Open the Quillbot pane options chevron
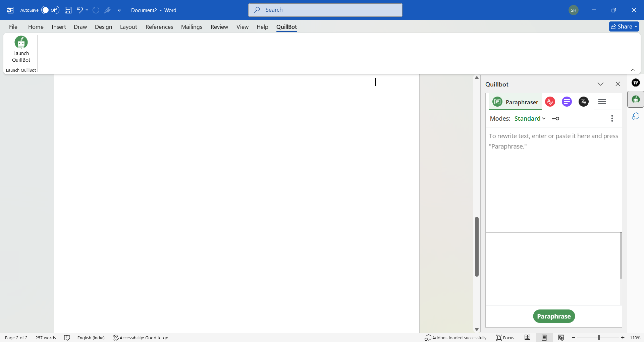The height and width of the screenshot is (342, 644). click(600, 84)
